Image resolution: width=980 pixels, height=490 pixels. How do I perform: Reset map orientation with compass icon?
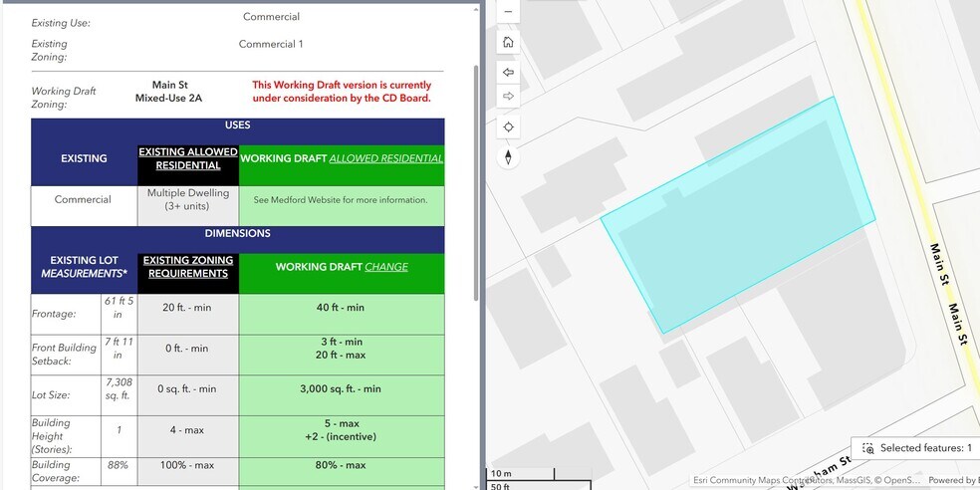[508, 157]
